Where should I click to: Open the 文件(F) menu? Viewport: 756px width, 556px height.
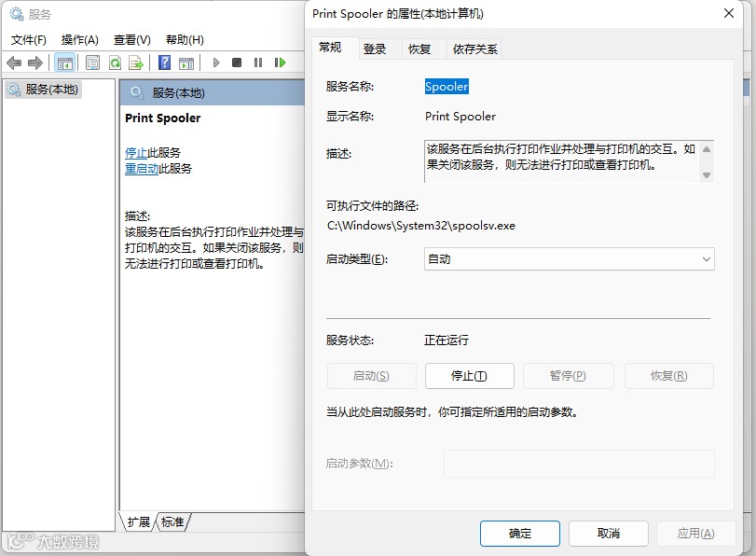[29, 40]
